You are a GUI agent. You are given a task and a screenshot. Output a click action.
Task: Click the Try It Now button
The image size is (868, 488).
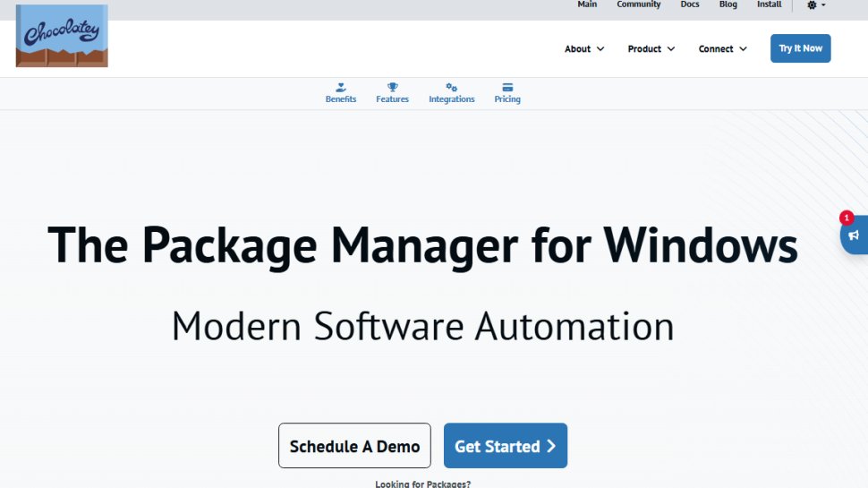(x=801, y=48)
